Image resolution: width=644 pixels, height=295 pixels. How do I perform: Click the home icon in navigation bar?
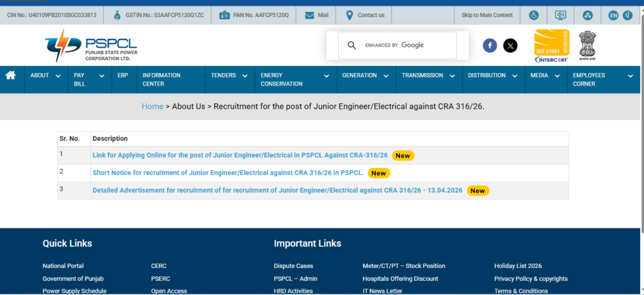click(11, 75)
